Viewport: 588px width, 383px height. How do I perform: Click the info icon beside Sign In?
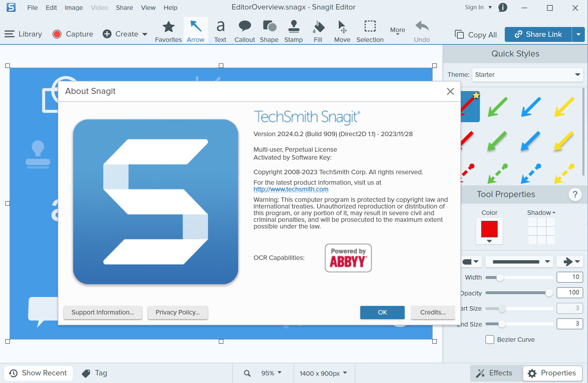click(503, 7)
